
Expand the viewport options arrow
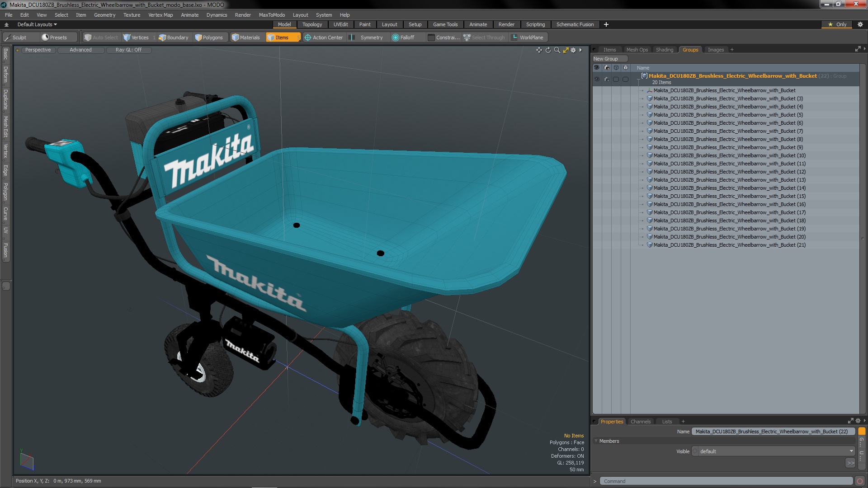pyautogui.click(x=580, y=50)
